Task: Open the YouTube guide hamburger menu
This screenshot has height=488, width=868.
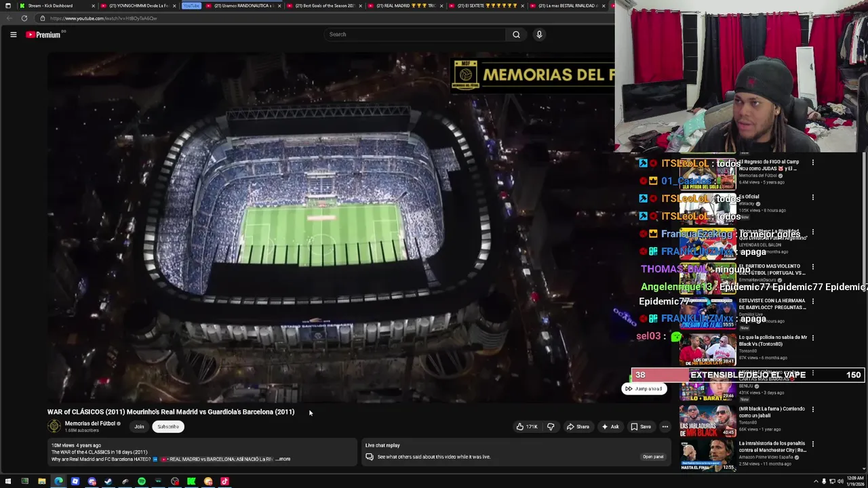Action: tap(13, 35)
